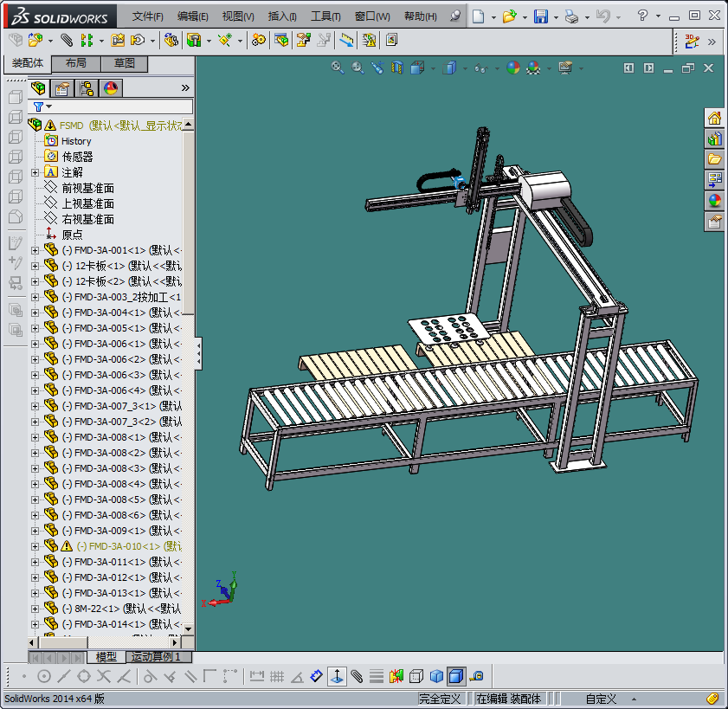This screenshot has width=728, height=709.
Task: Click the Save icon in the toolbar
Action: point(540,16)
